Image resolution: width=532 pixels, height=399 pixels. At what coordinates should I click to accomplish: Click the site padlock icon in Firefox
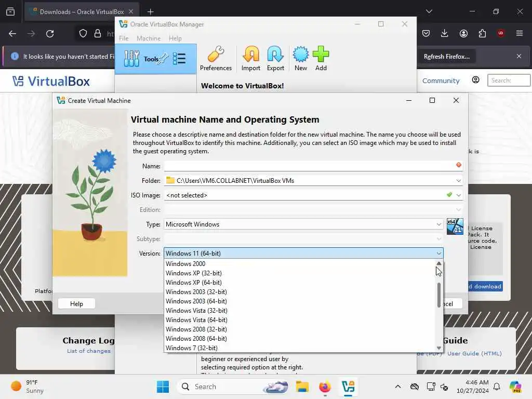[98, 34]
